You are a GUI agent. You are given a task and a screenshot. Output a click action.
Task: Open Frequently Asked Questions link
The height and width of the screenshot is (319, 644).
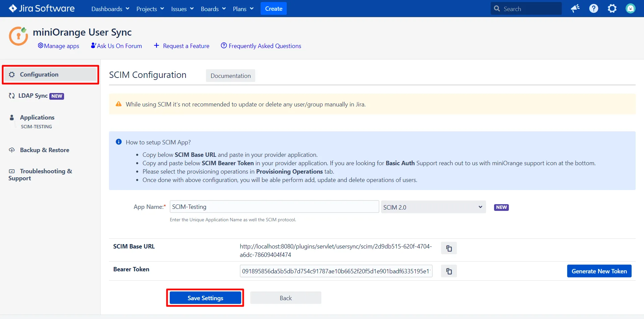pos(261,46)
